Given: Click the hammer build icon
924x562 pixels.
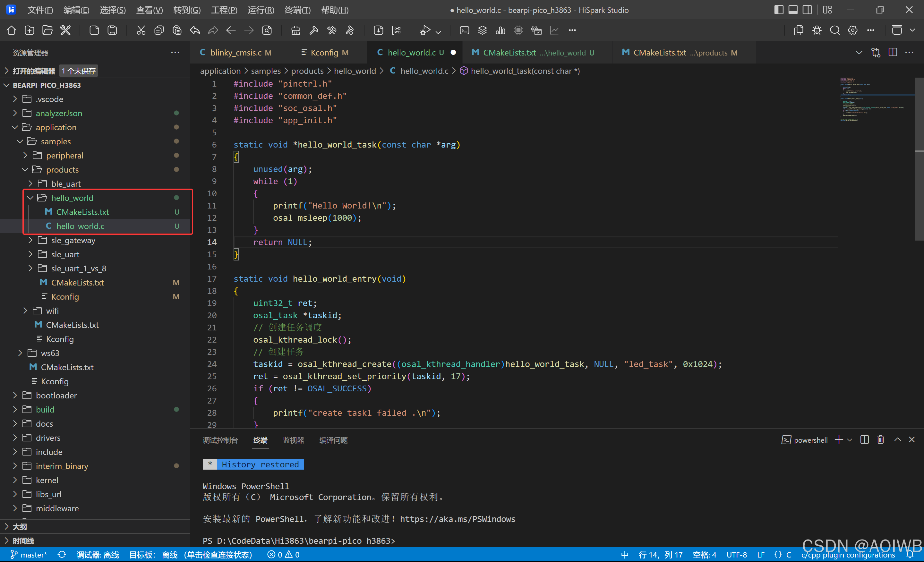Looking at the screenshot, I should click(x=313, y=30).
